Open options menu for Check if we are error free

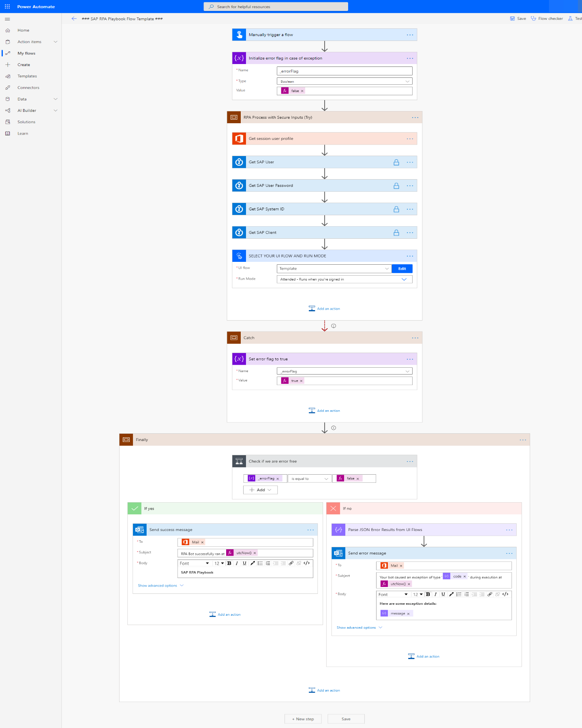tap(410, 461)
